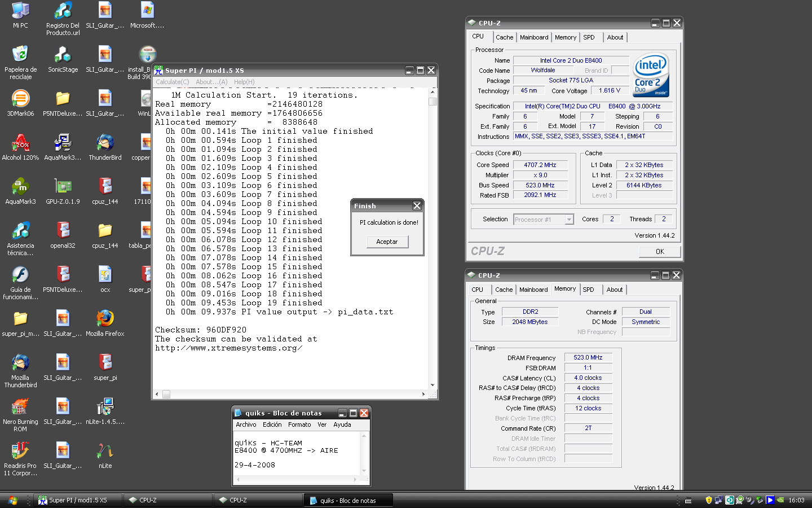Image resolution: width=812 pixels, height=508 pixels.
Task: Open Archivo menu in Bloc de notas
Action: (246, 424)
